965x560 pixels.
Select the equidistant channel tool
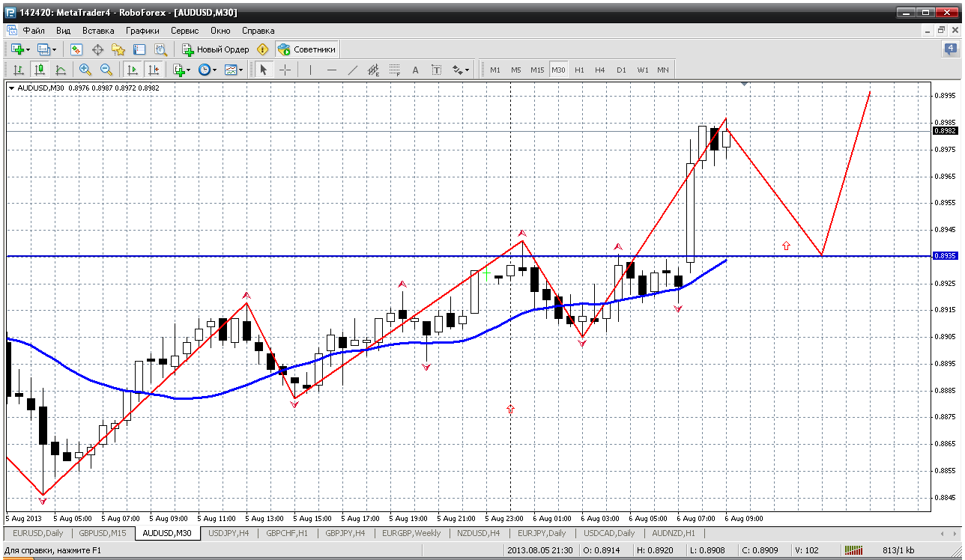(x=374, y=70)
